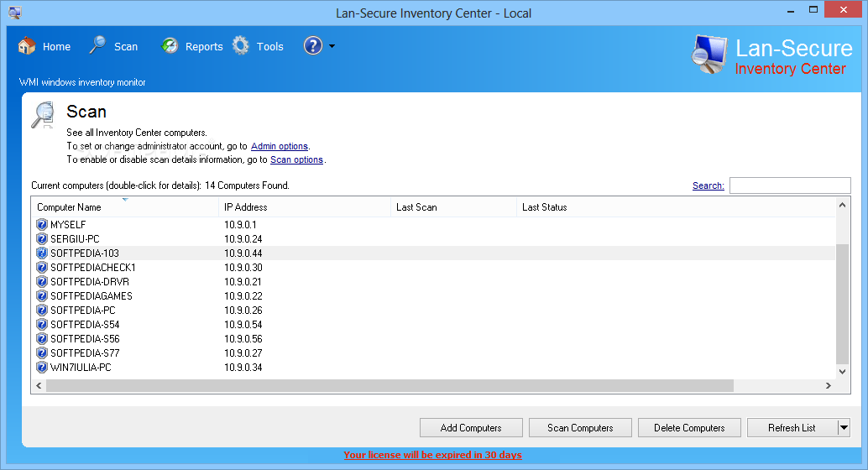
Task: Click IP address 10.9.0.34
Action: coord(243,367)
